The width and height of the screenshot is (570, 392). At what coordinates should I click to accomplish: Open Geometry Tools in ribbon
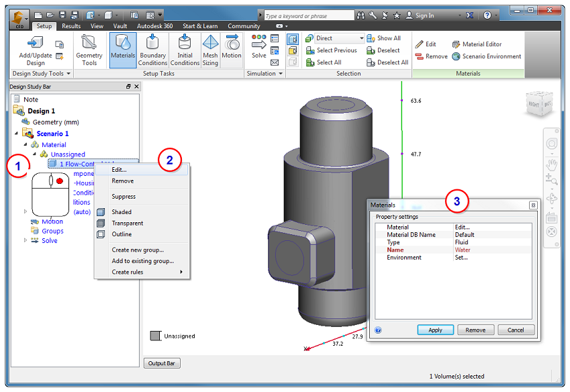89,50
